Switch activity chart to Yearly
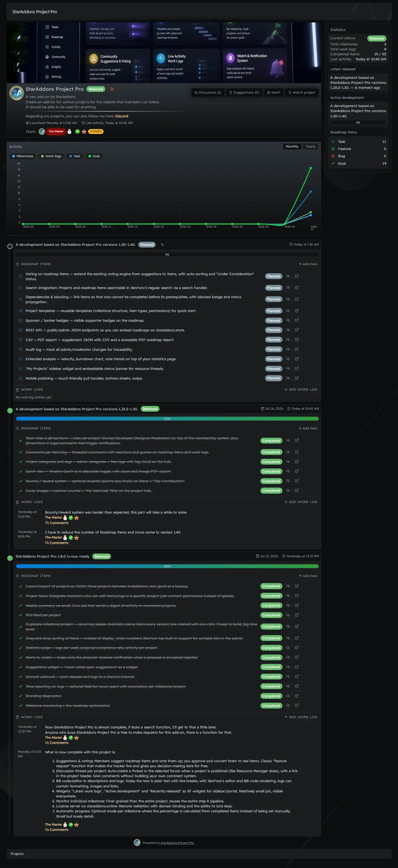398x868 pixels. point(310,146)
